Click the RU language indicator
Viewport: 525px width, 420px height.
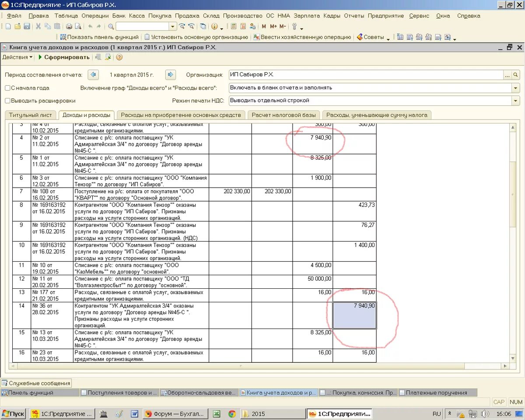click(x=437, y=413)
